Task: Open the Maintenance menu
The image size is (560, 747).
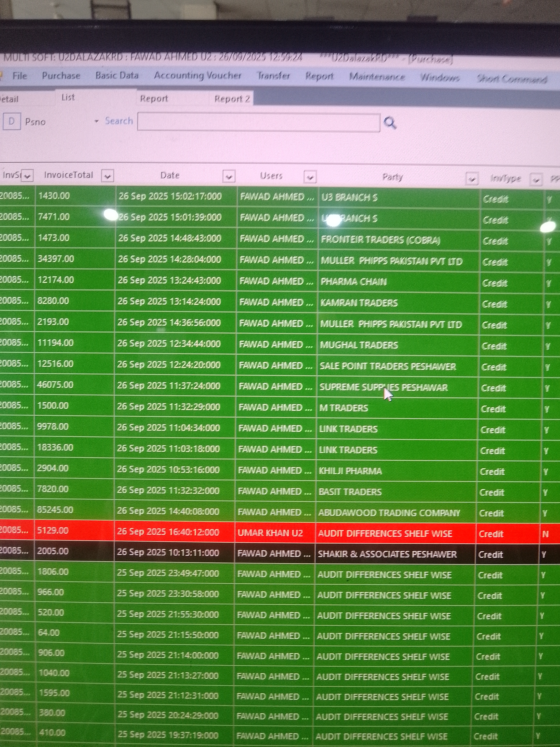Action: [x=377, y=77]
